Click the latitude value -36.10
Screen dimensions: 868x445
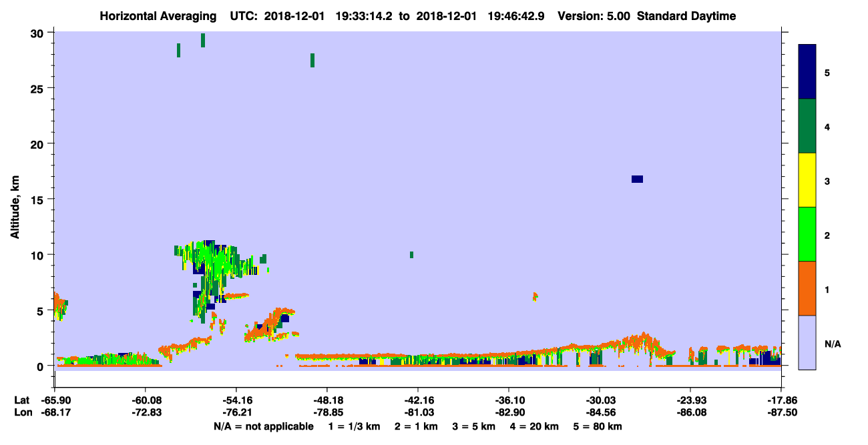509,400
